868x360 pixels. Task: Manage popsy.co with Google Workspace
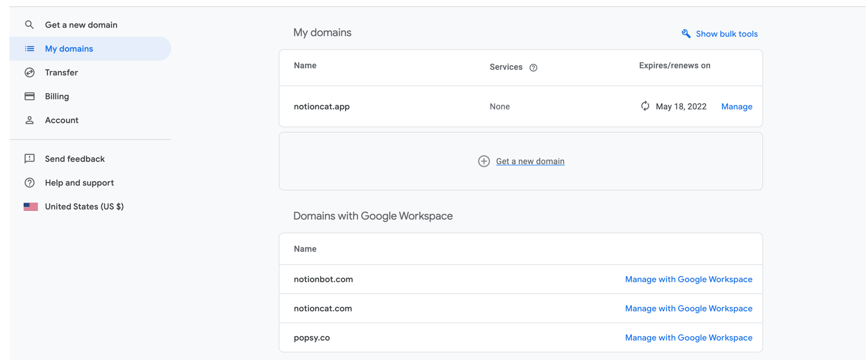(x=688, y=338)
